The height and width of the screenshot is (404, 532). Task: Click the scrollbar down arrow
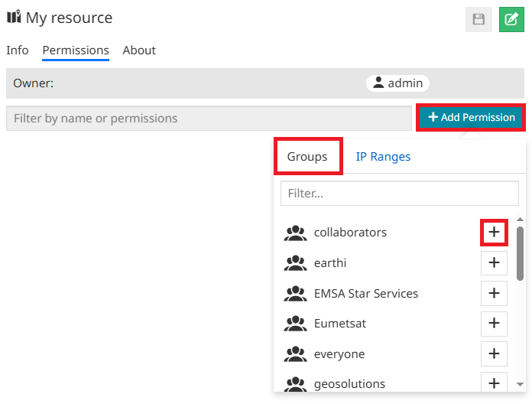520,384
